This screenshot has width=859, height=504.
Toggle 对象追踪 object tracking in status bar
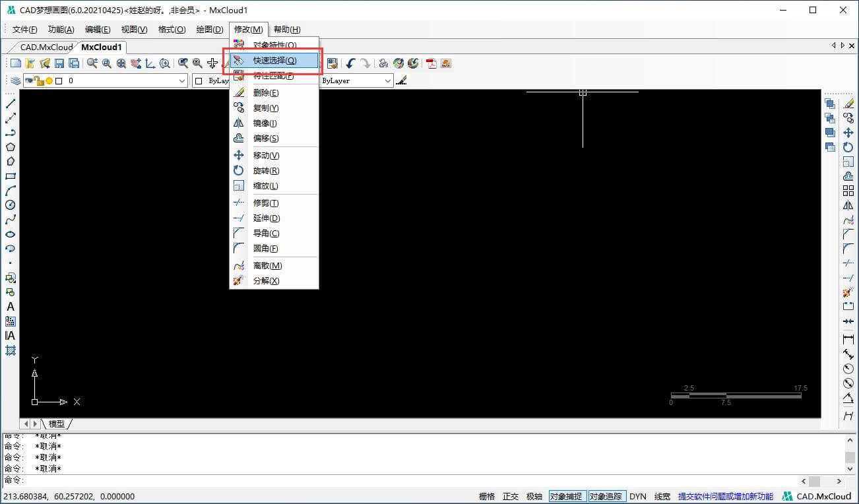(x=607, y=497)
